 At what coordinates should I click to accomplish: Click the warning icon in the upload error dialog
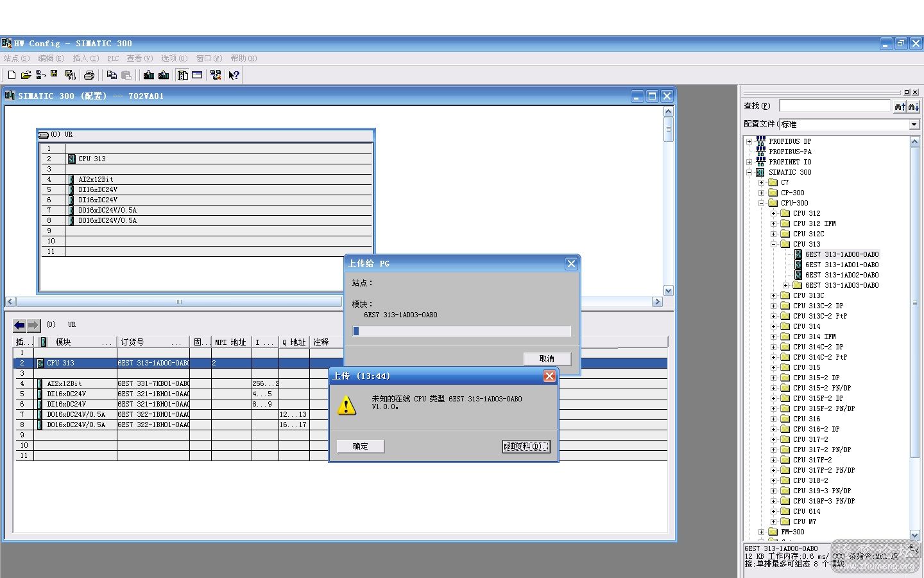(346, 405)
